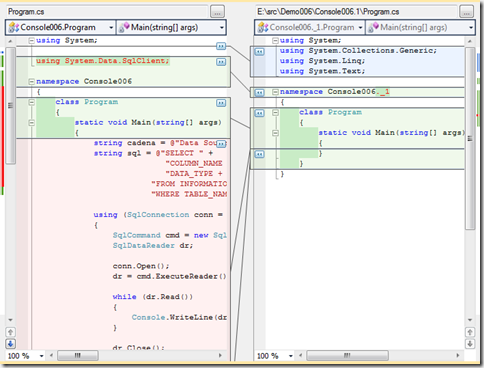Click left pane horizontal scroll-left arrow
Image resolution: width=484 pixels, height=368 pixels.
(x=51, y=356)
